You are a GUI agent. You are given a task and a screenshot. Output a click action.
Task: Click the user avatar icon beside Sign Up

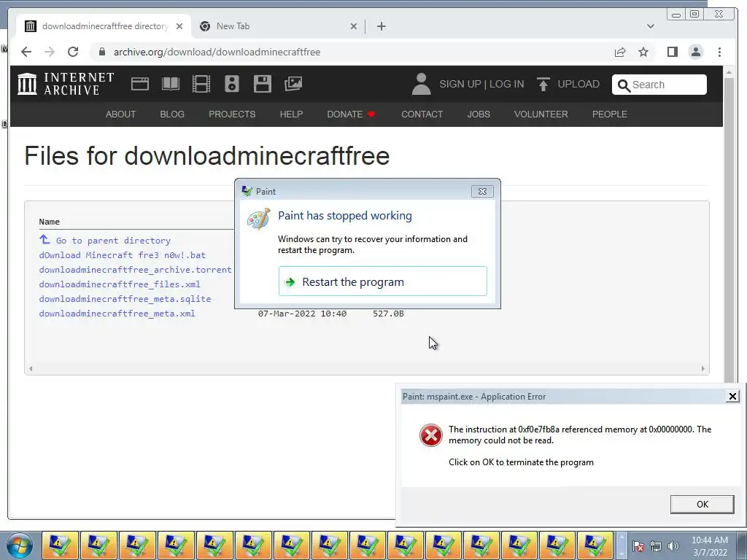421,84
